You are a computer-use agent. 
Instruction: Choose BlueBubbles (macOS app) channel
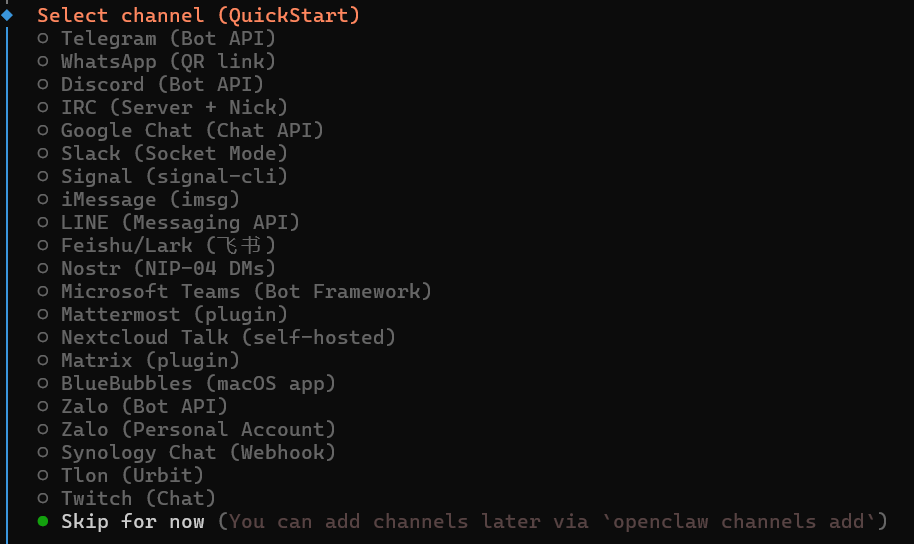(x=198, y=384)
